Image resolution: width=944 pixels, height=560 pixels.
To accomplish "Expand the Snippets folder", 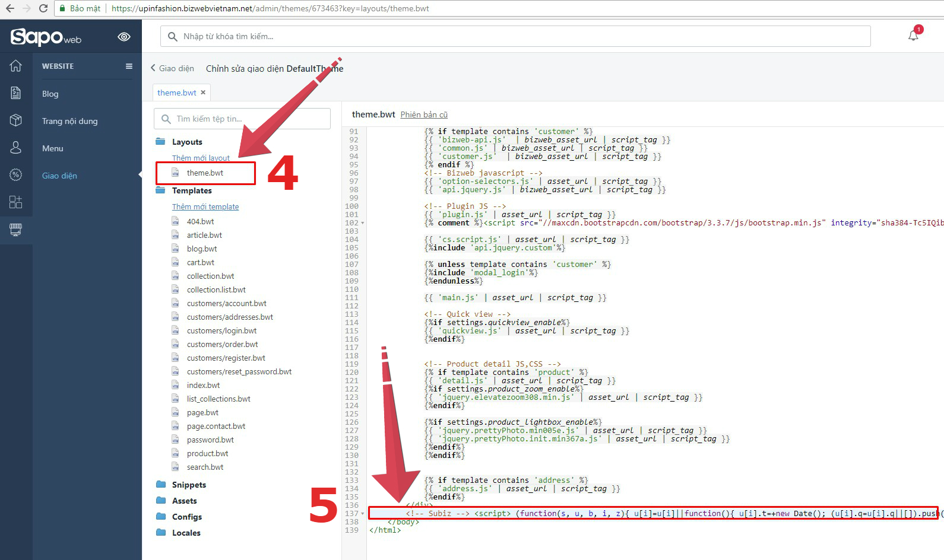I will (x=189, y=485).
